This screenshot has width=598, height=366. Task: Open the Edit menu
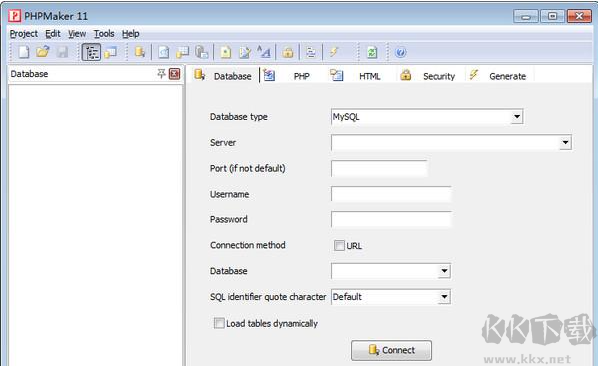[x=53, y=34]
